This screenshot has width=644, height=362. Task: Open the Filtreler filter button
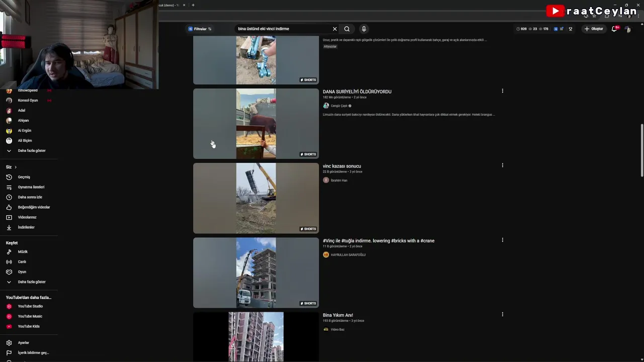coord(200,29)
